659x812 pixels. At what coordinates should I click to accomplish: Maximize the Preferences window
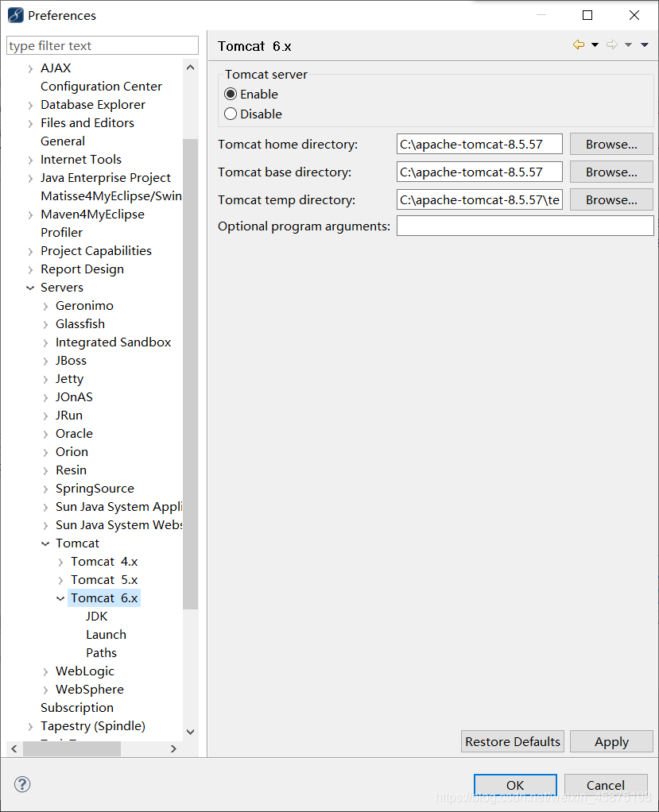coord(587,15)
